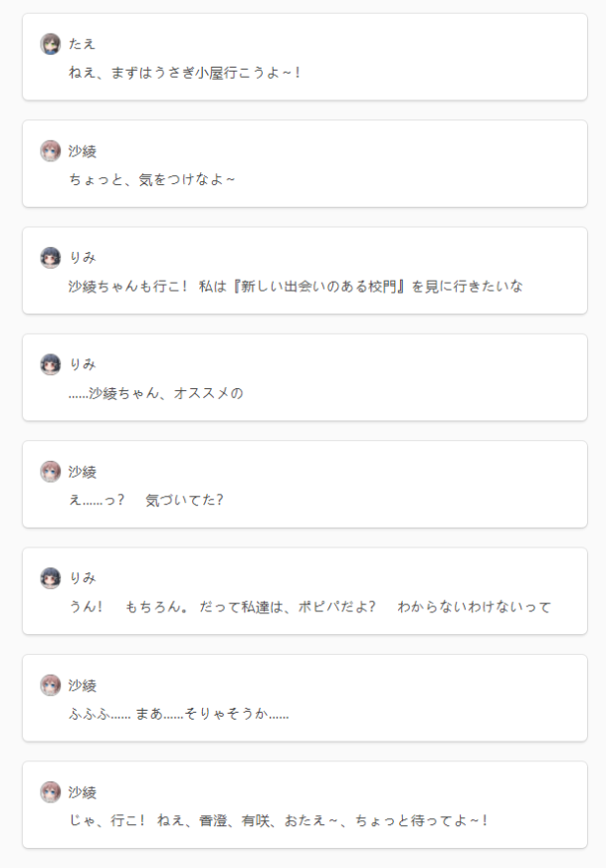Click the 新しい出会いのある校門 message text
This screenshot has width=606, height=868.
296,287
